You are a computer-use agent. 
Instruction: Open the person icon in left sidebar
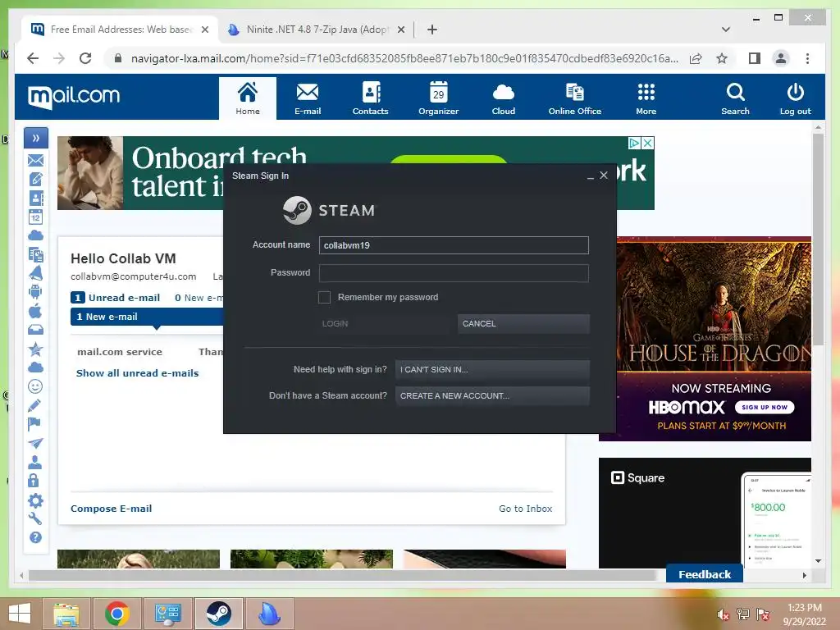coord(35,462)
